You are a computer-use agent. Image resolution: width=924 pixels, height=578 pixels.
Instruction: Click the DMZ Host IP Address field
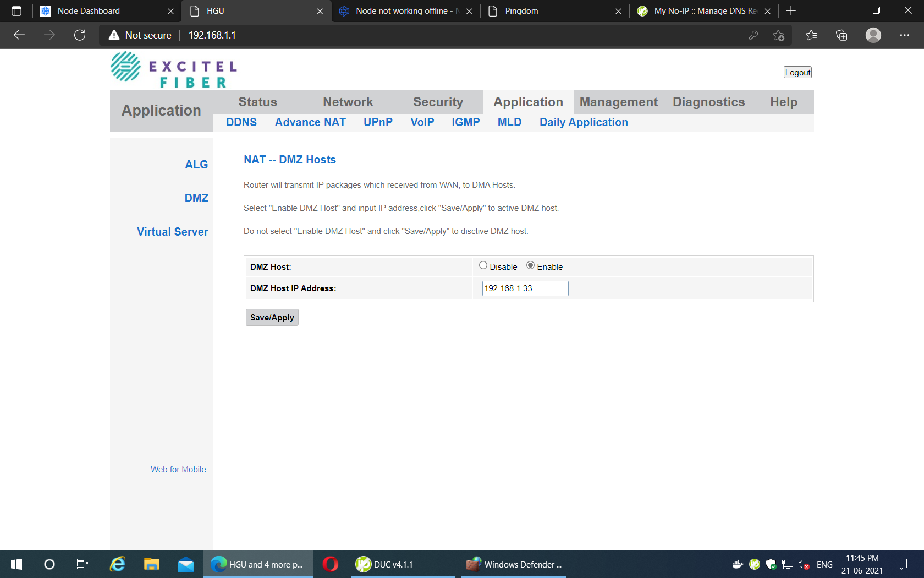click(525, 288)
